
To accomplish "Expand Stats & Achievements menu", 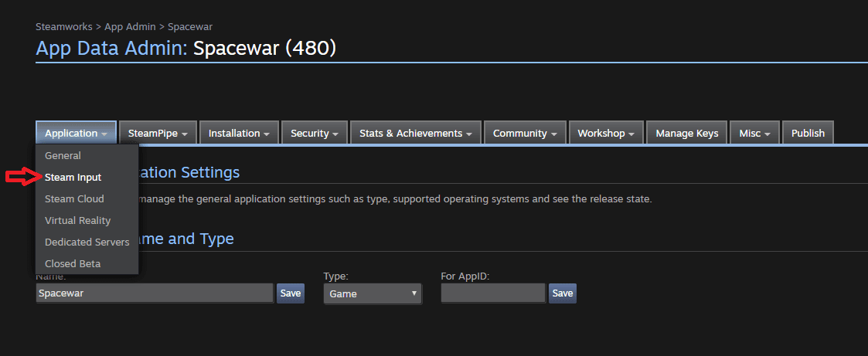I will tap(416, 133).
